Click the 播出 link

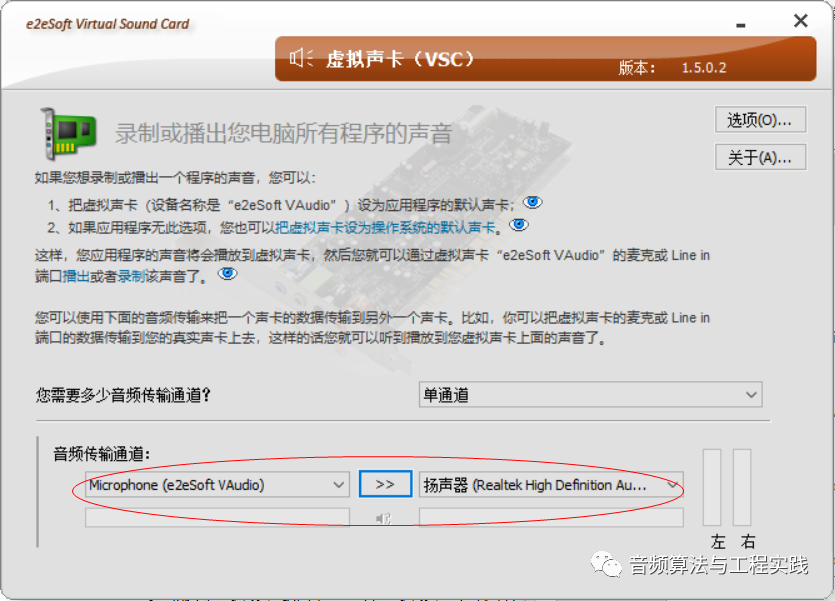point(76,276)
